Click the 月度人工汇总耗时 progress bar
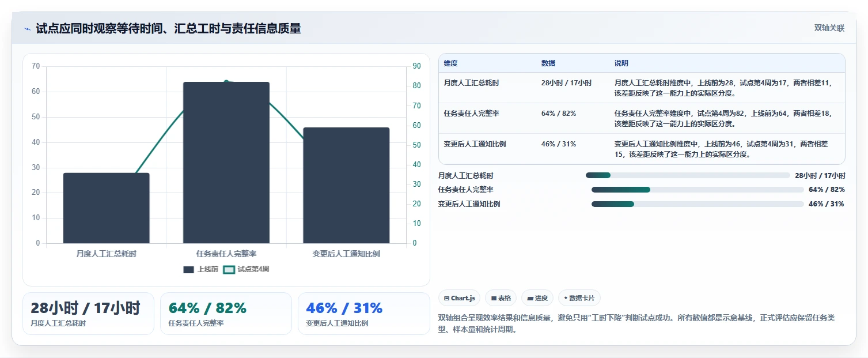Viewport: 868px width, 358px height. coord(688,175)
